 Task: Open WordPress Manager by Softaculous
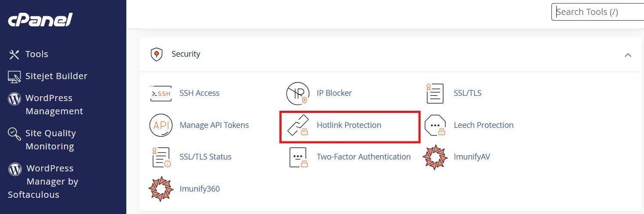pos(43,181)
